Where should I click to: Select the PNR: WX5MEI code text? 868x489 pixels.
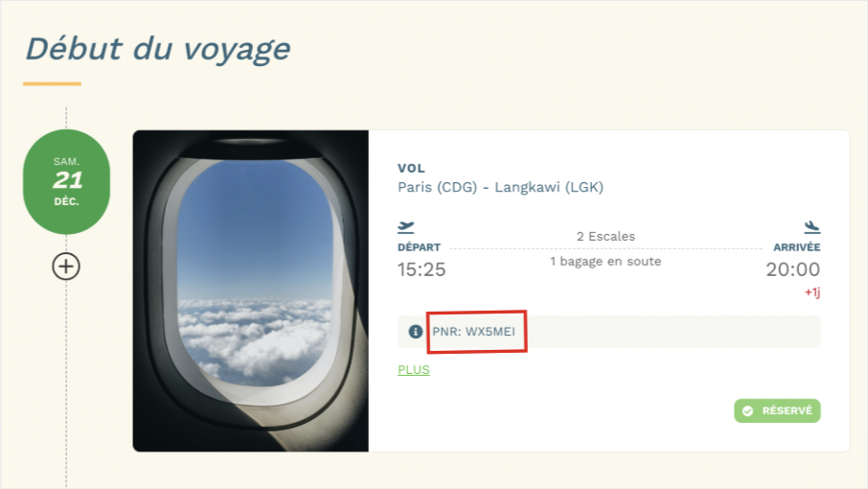474,332
